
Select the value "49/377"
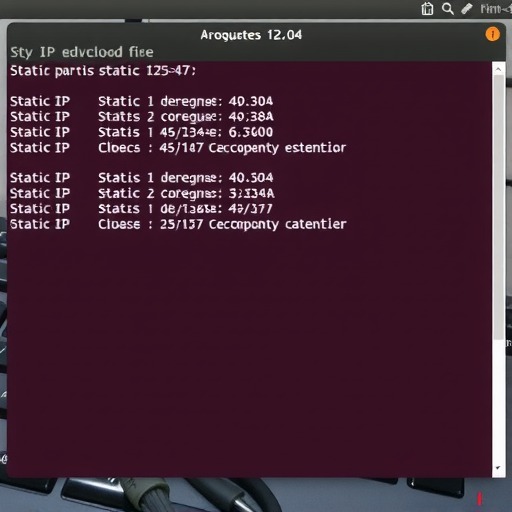(x=250, y=209)
